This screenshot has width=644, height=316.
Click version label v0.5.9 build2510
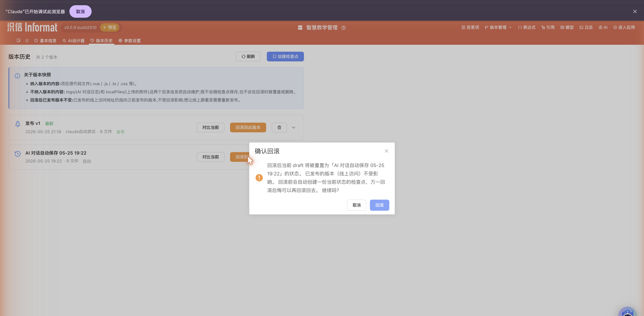tap(80, 28)
